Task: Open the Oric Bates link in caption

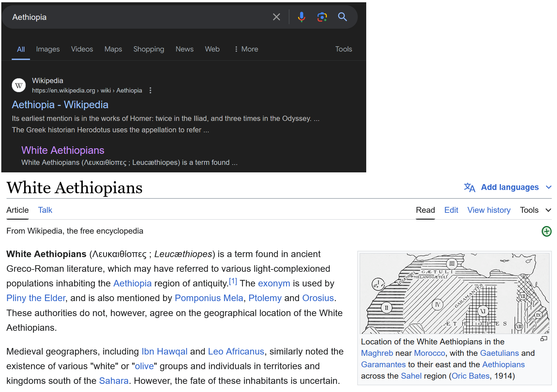Action: point(471,376)
